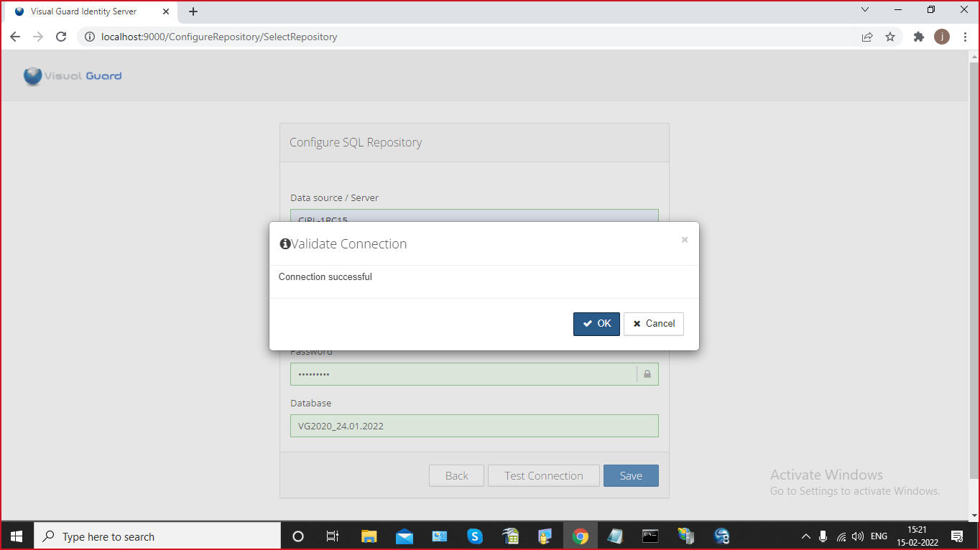Viewport: 980px width, 550px height.
Task: Bookmark this page via the star icon
Action: click(890, 37)
